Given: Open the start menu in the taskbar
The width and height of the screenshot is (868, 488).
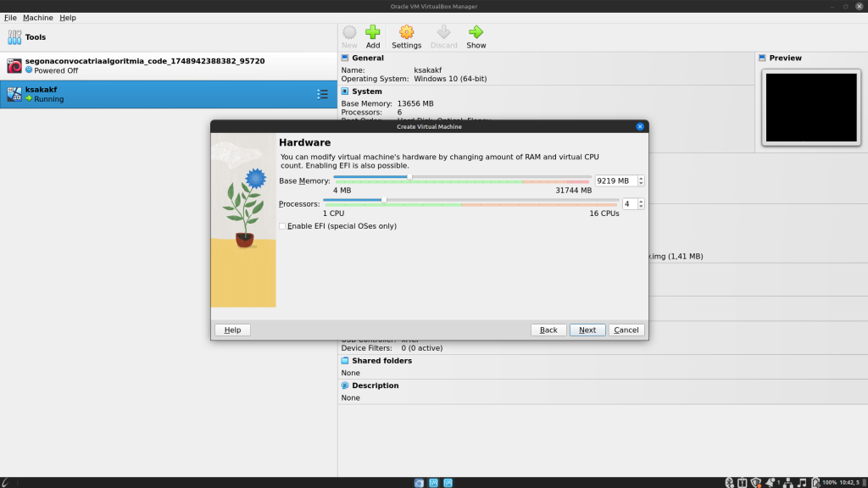Looking at the screenshot, I should point(6,483).
